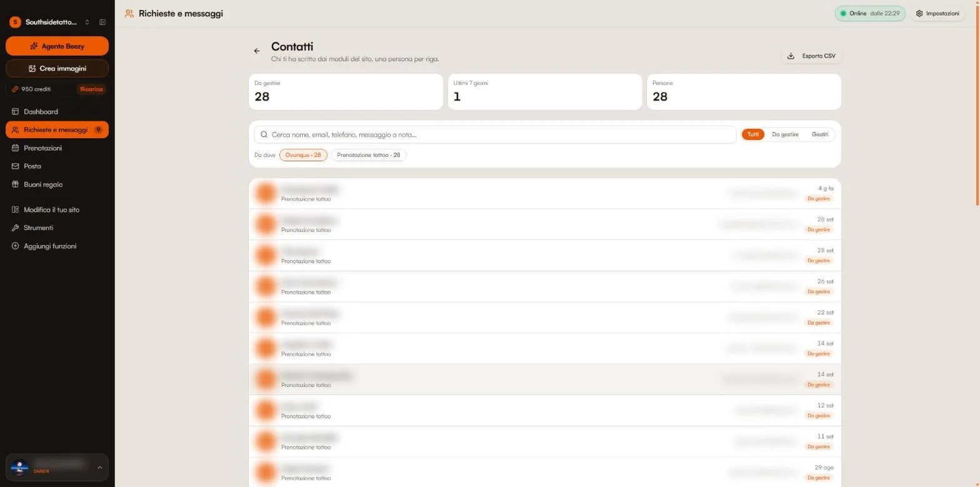Viewport: 980px width, 487px height.
Task: Show only Gestiti contacts
Action: click(820, 134)
